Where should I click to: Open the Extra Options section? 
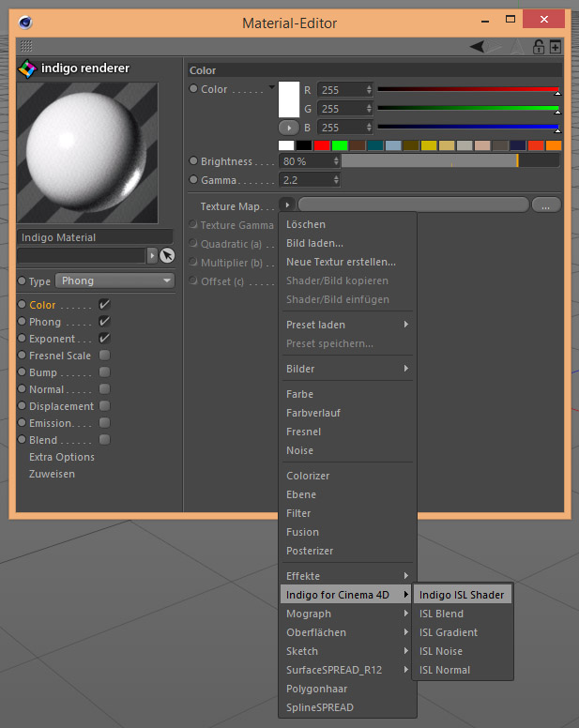[62, 457]
